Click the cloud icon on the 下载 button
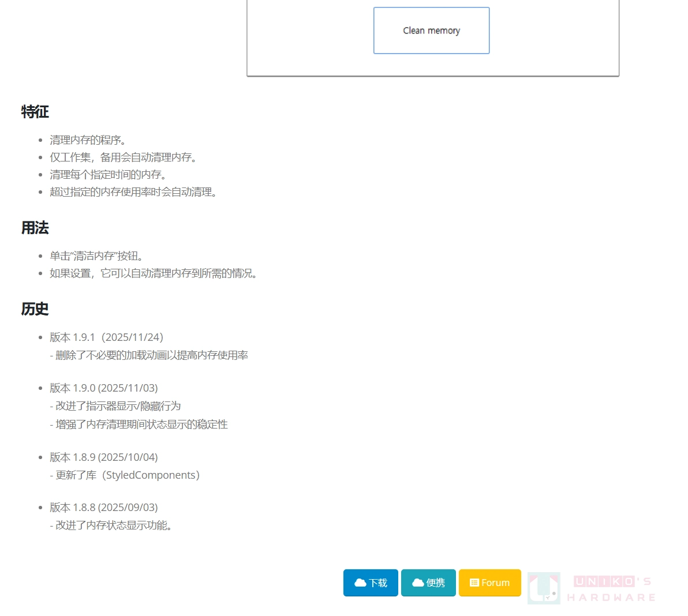 coord(360,583)
